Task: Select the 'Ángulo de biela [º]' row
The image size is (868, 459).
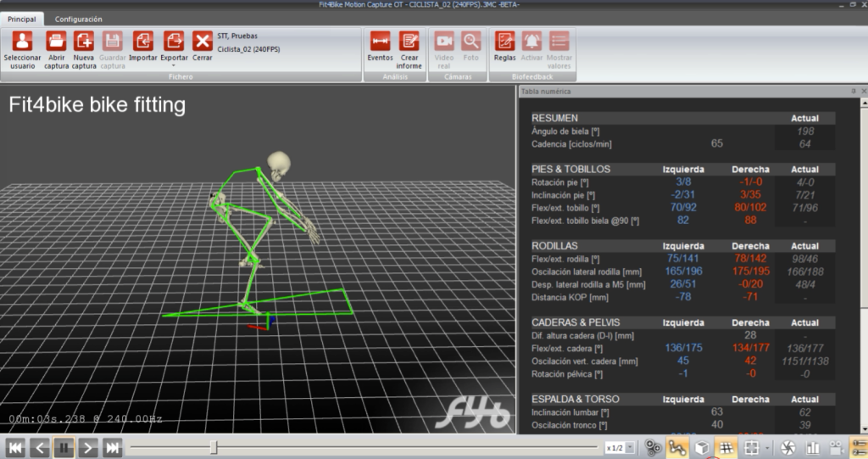Action: coord(682,132)
